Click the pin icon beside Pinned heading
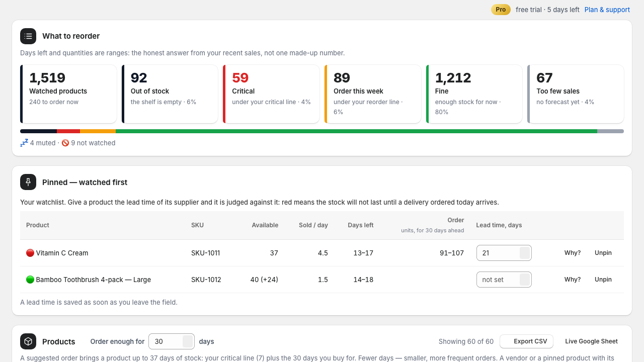Viewport: 644px width, 362px height. [x=28, y=182]
